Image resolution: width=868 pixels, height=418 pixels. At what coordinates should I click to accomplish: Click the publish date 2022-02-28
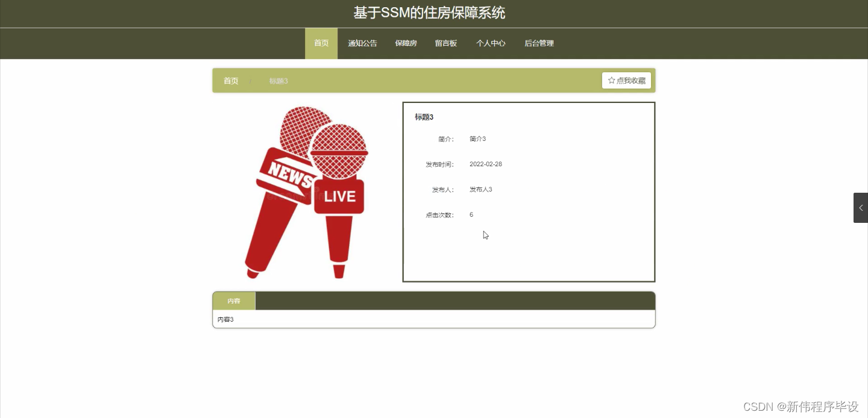click(x=486, y=164)
